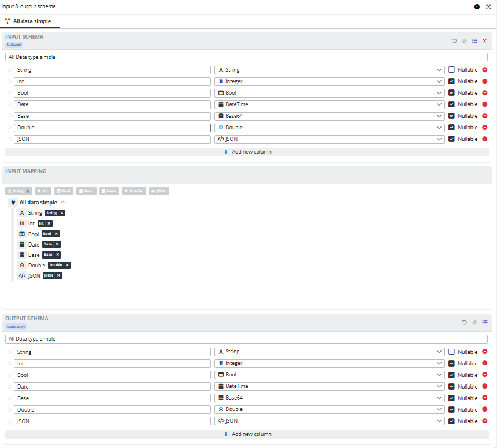497x448 pixels.
Task: Uncheck Nullable for the input Integer column
Action: coord(452,81)
